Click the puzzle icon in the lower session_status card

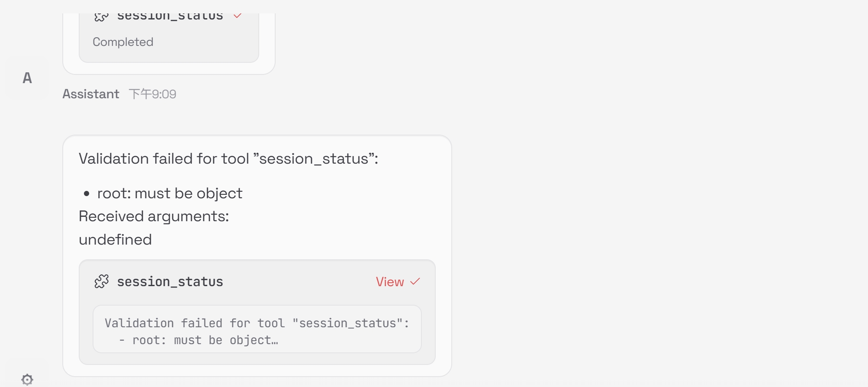point(102,281)
